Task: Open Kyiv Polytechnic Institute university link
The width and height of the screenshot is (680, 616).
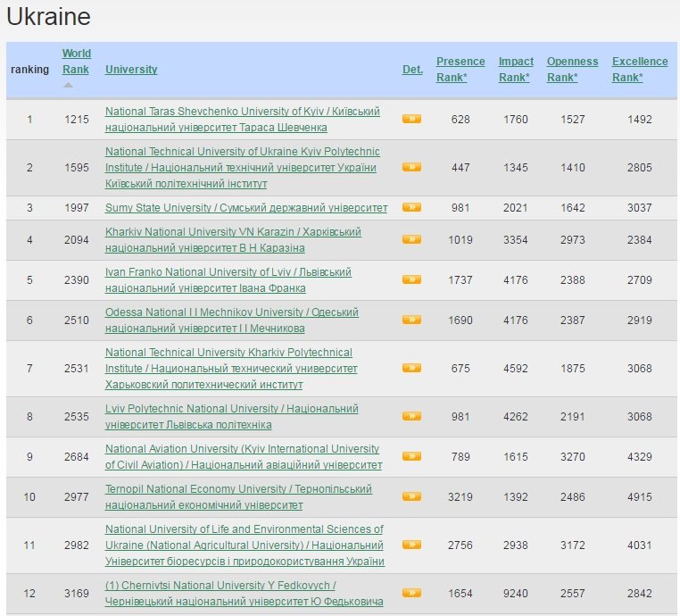Action: [x=242, y=168]
